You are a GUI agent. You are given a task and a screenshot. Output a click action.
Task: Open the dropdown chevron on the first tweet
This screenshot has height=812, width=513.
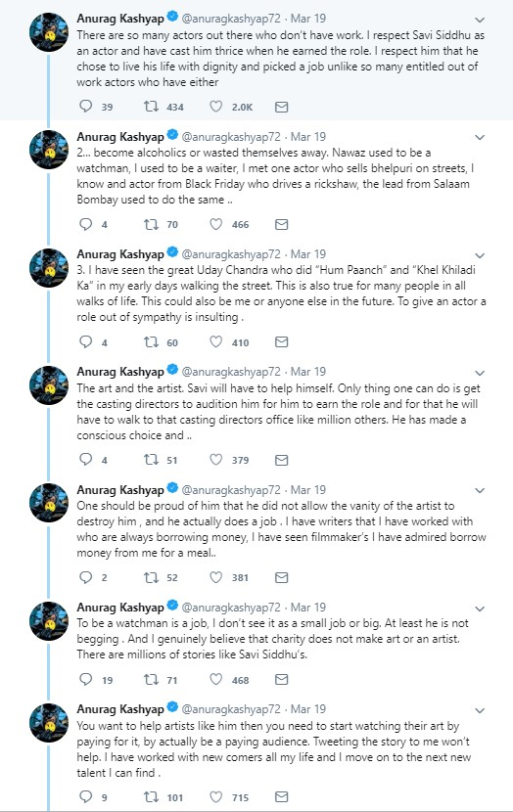pyautogui.click(x=480, y=20)
